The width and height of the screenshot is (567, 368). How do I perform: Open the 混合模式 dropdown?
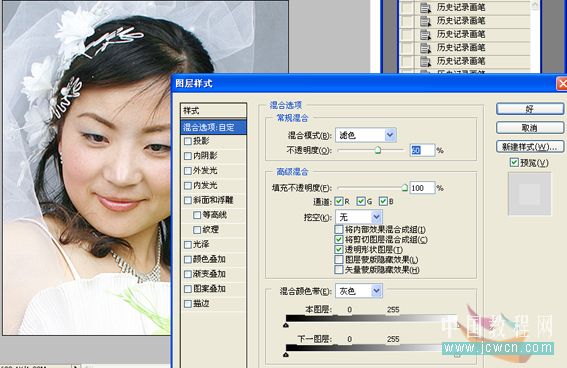366,135
